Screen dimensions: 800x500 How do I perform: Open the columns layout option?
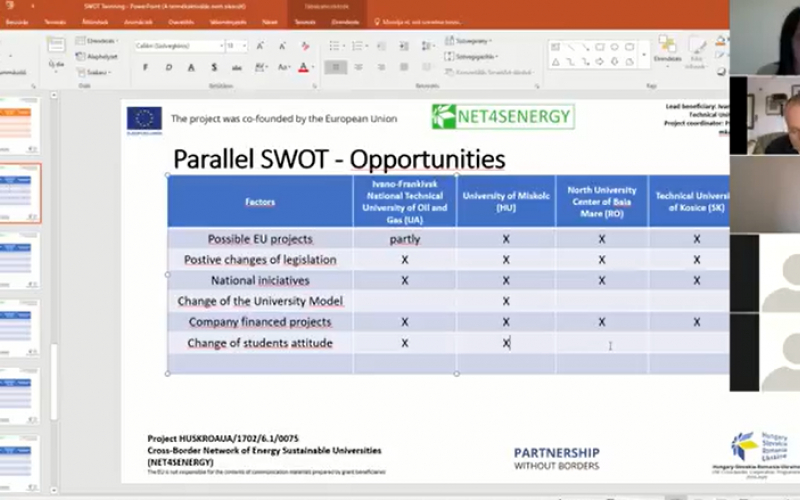pos(427,67)
